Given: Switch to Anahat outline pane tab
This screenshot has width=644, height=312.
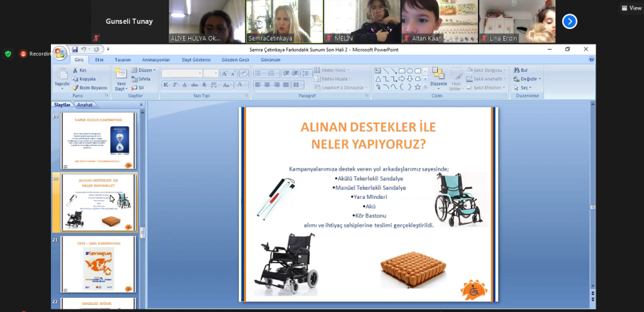Looking at the screenshot, I should coord(84,105).
